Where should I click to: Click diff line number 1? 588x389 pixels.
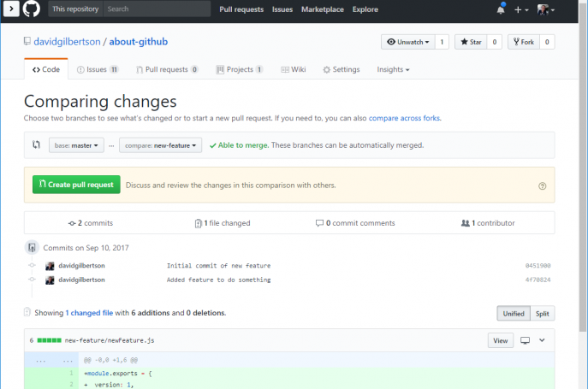[71, 373]
